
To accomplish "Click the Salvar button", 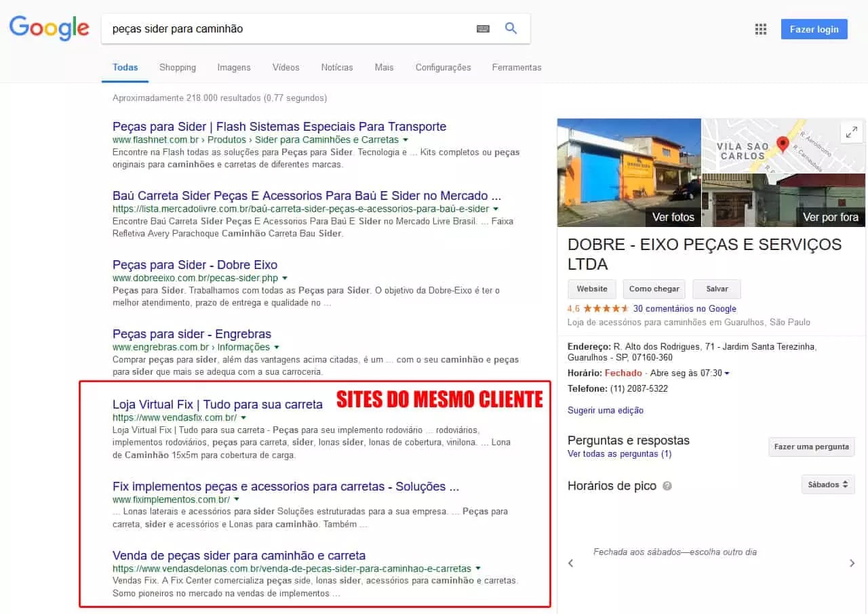I will pos(717,289).
